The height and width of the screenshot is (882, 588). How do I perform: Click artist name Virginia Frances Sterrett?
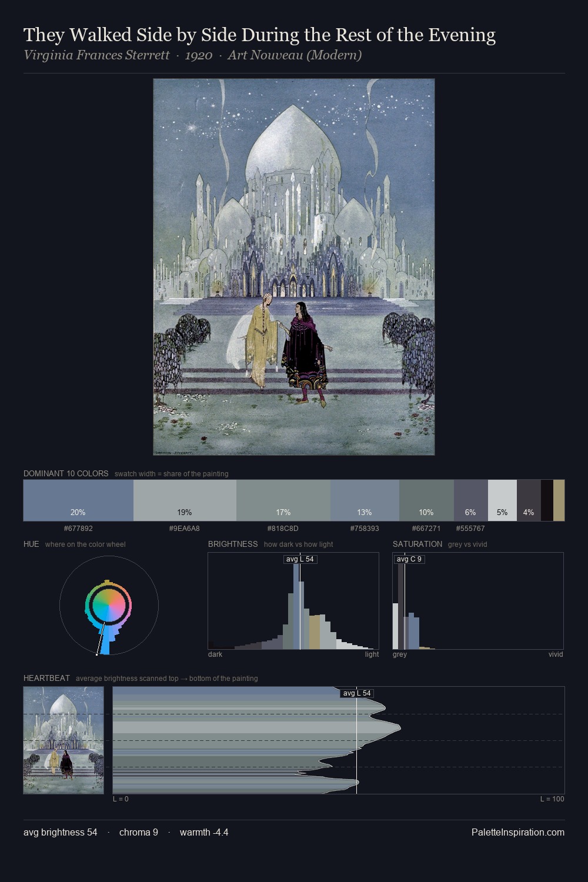(96, 55)
